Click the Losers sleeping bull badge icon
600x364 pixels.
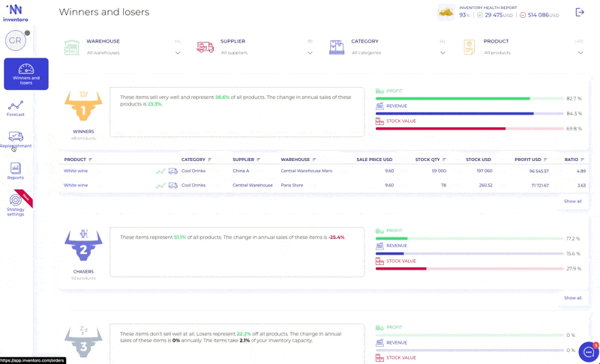tap(83, 342)
